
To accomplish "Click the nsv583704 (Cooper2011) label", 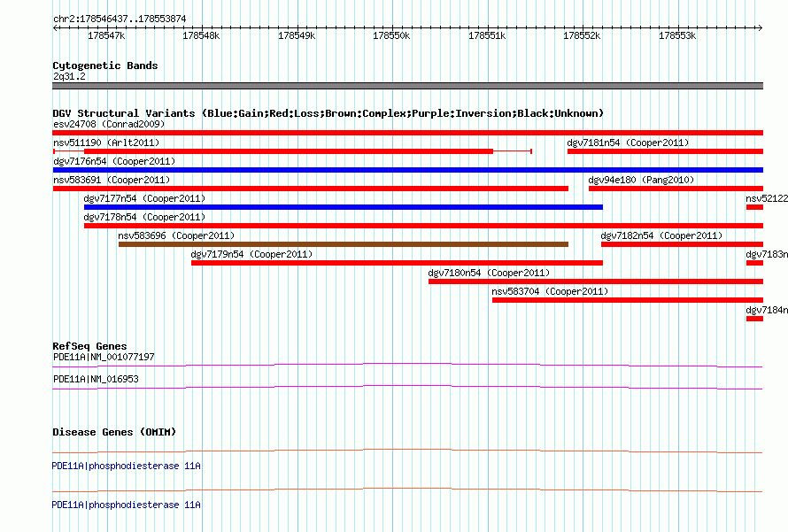I will click(550, 291).
